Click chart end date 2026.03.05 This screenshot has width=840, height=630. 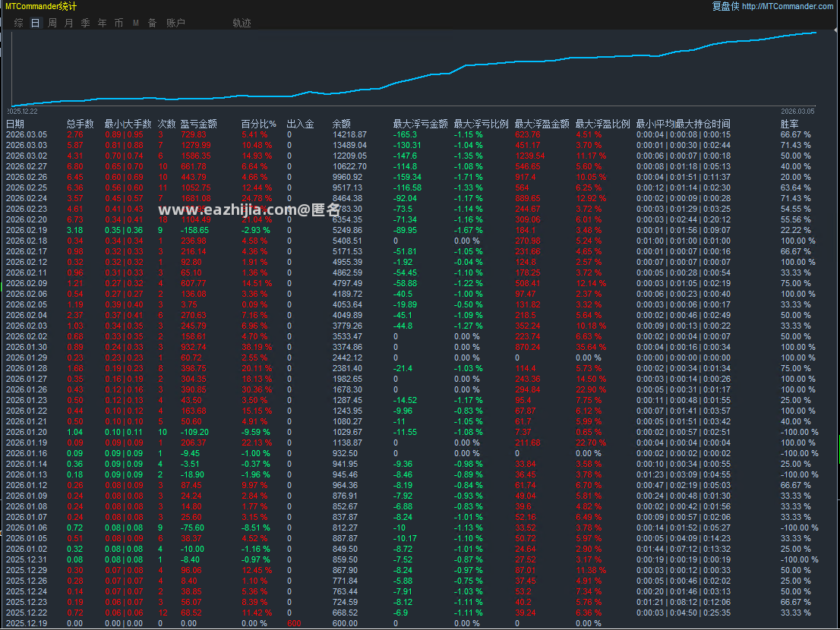click(797, 112)
